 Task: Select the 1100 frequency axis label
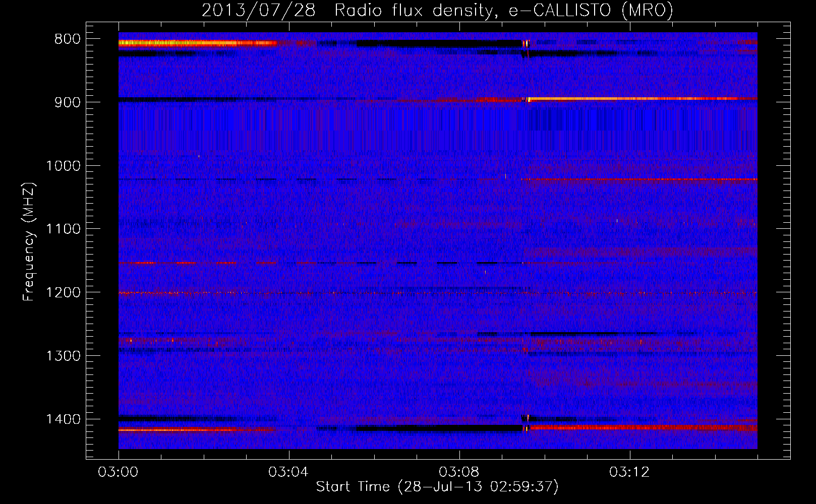coord(64,229)
